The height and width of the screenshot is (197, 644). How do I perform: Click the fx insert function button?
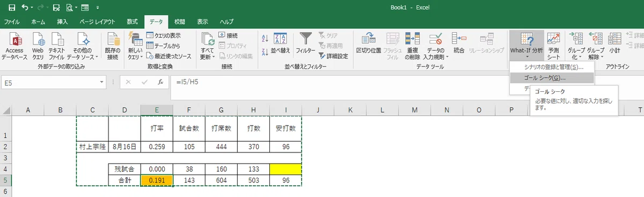point(160,83)
